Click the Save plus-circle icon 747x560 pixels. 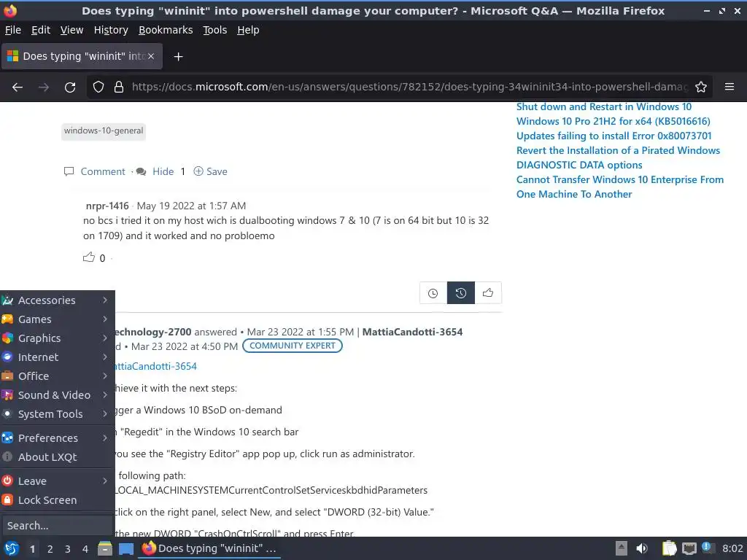coord(198,171)
